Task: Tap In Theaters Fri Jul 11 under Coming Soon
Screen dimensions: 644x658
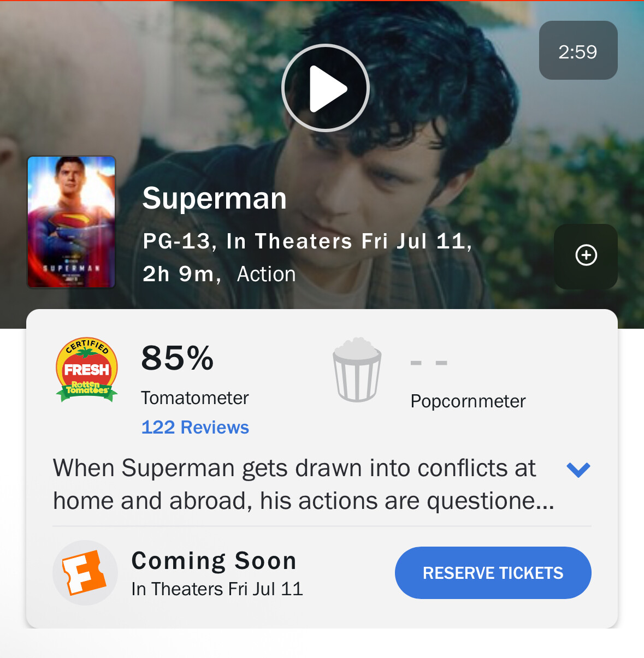Action: [217, 589]
